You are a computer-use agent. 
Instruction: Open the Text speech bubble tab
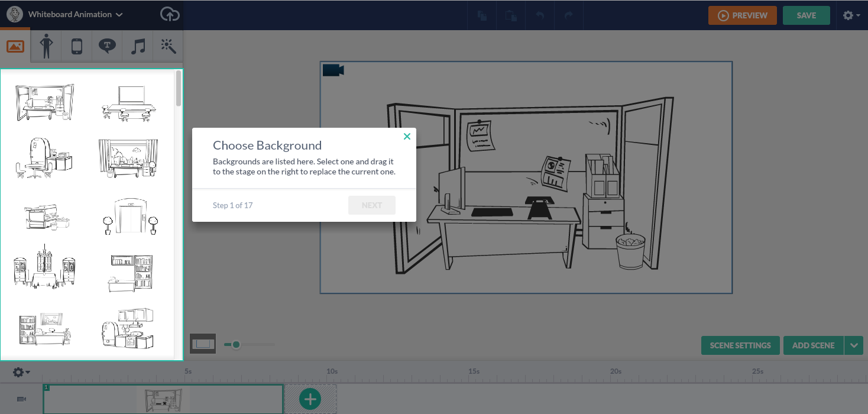click(x=107, y=46)
